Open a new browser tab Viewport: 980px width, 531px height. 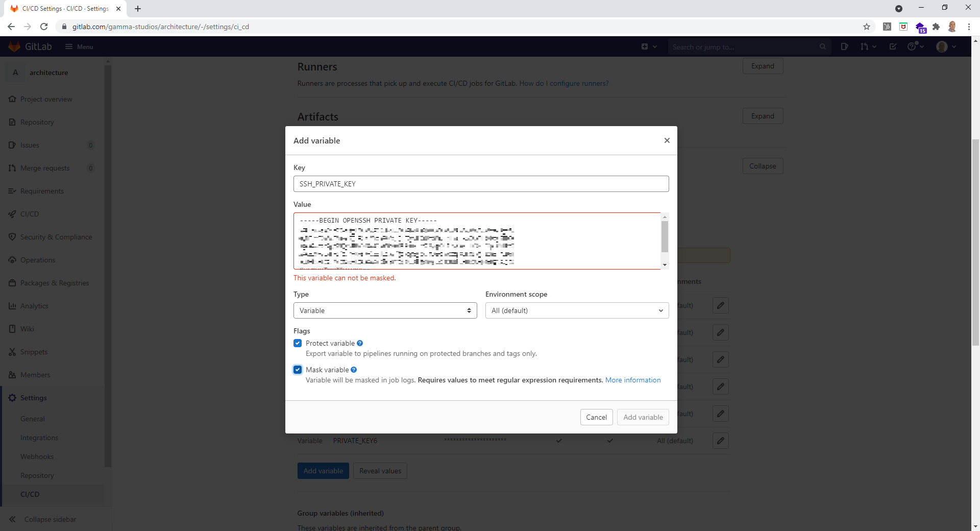138,9
